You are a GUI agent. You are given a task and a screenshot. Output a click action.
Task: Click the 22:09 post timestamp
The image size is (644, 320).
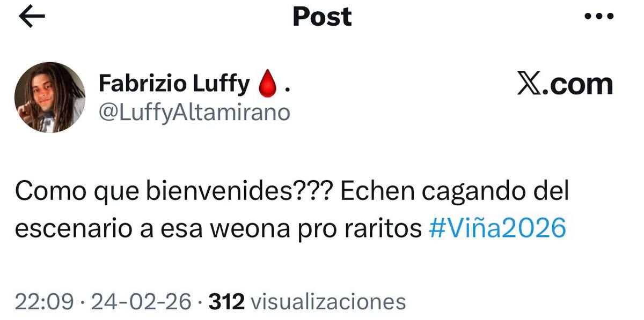(45, 302)
